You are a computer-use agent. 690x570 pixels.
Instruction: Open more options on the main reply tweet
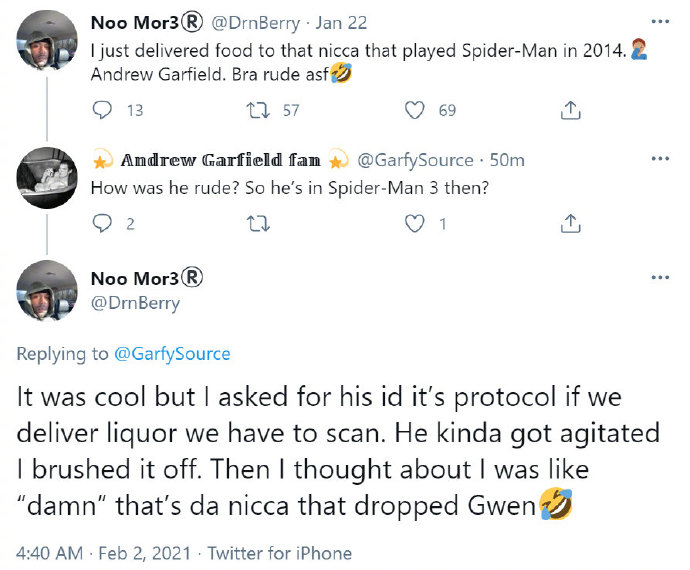click(659, 277)
